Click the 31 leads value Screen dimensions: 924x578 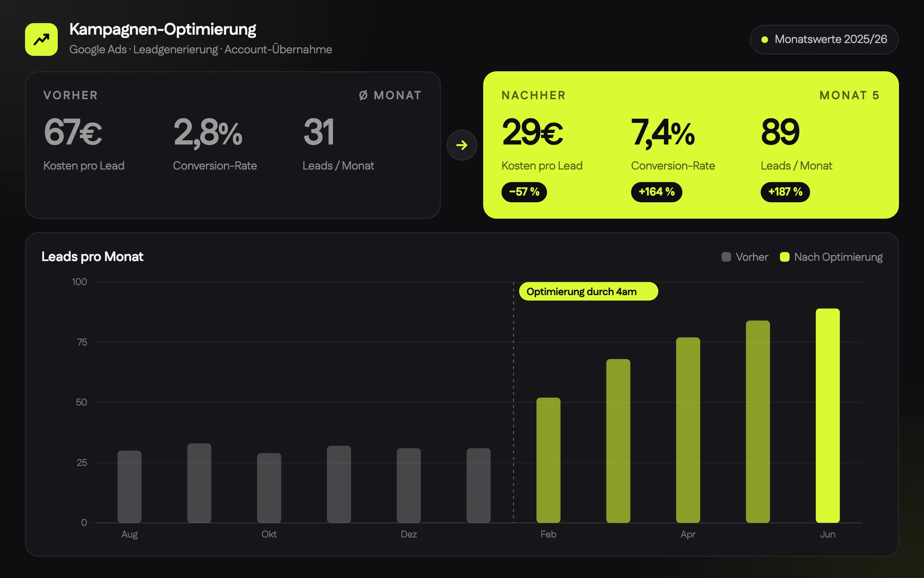[319, 132]
